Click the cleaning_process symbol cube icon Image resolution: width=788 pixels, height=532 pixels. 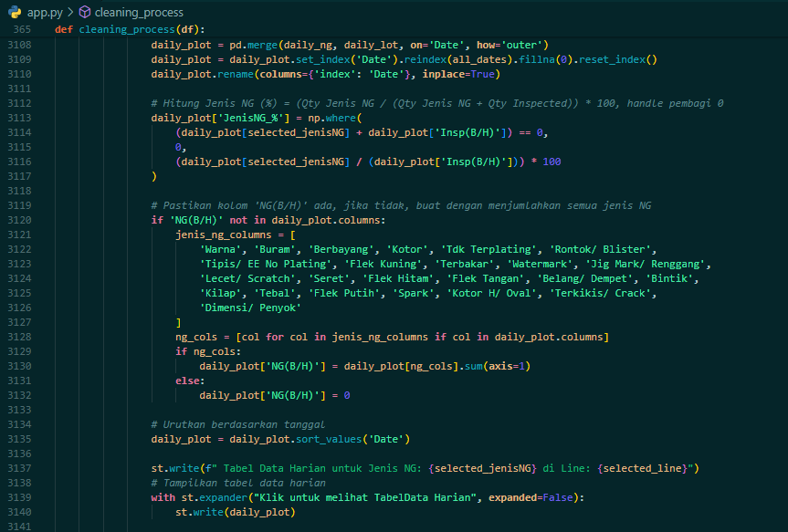click(x=85, y=12)
